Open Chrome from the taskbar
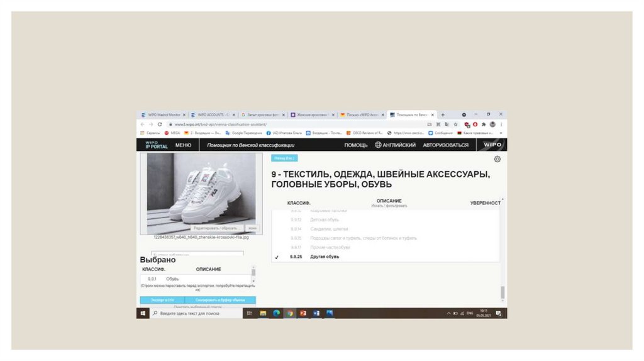 (x=290, y=313)
